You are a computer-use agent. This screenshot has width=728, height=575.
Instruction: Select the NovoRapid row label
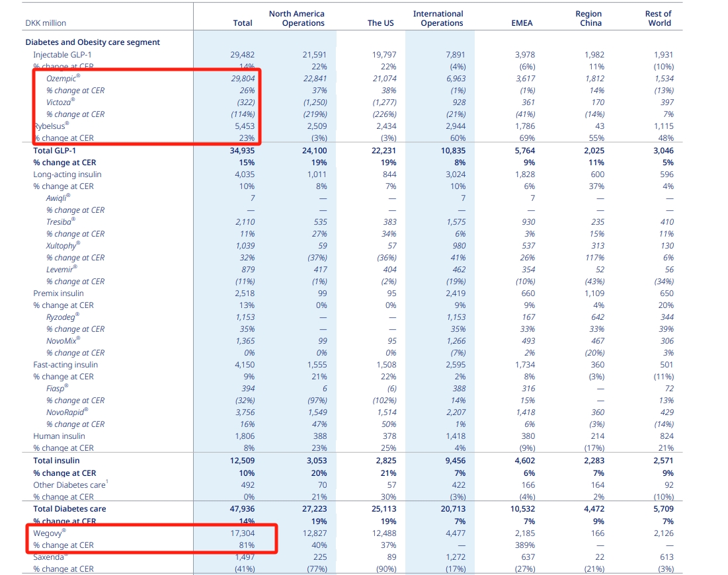[67, 412]
